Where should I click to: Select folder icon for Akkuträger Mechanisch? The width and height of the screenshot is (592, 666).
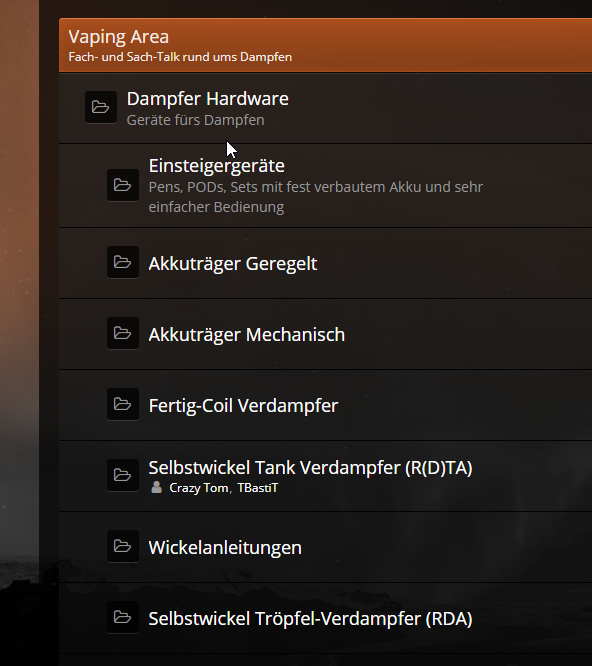(x=123, y=333)
